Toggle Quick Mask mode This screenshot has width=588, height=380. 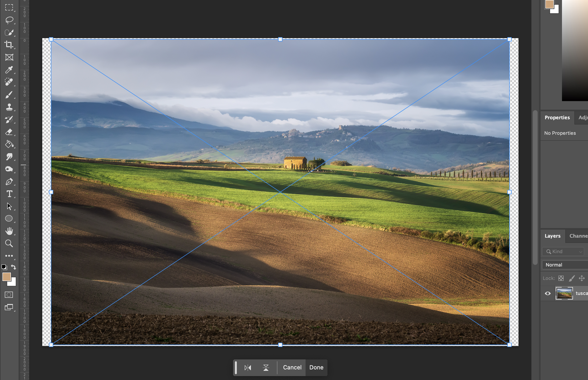point(9,295)
